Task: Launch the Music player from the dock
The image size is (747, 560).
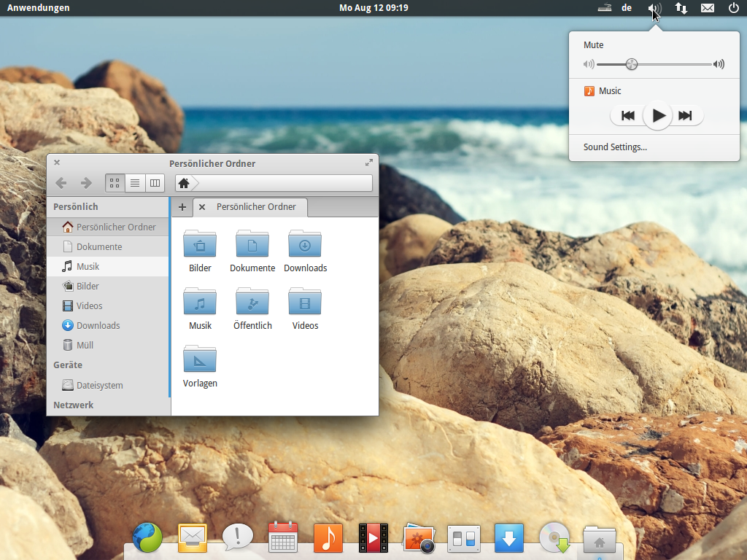Action: (328, 538)
